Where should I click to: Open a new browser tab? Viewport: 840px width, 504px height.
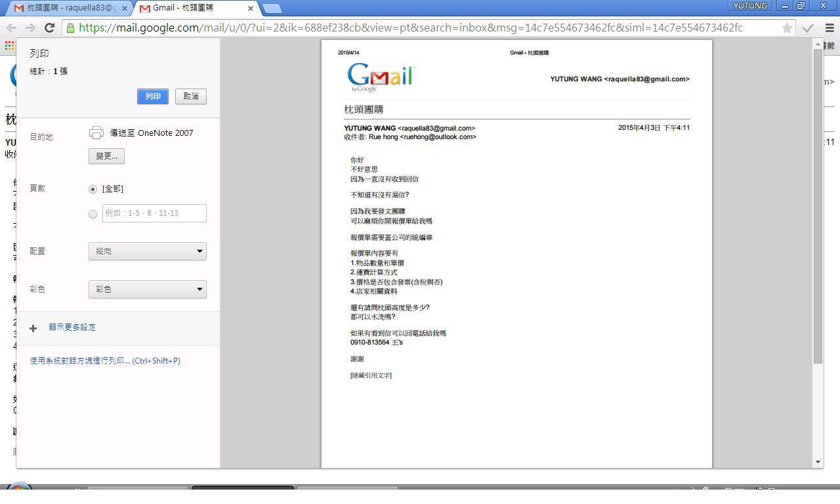coord(272,9)
